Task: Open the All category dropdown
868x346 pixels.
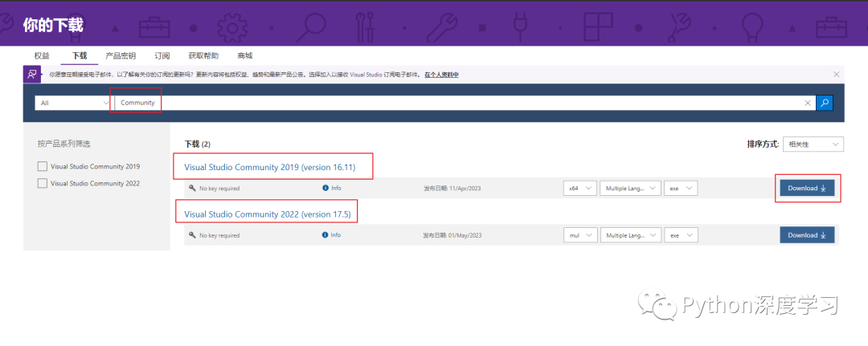Action: (x=74, y=103)
